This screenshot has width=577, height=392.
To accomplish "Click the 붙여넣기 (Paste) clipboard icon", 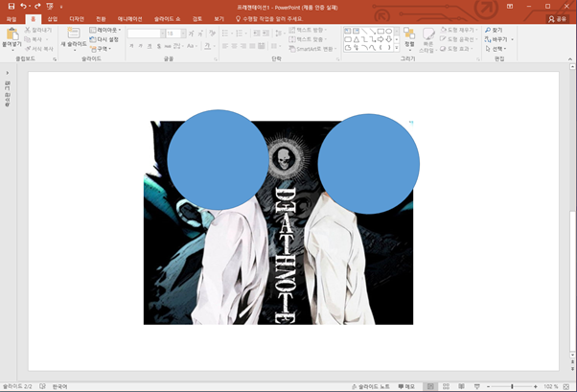I will (12, 34).
